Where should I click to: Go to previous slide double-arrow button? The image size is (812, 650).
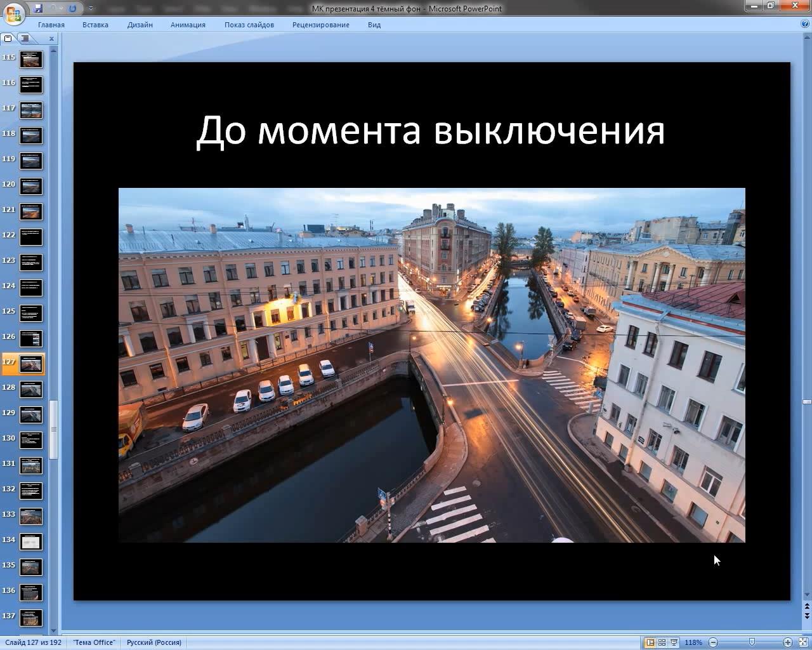[x=807, y=607]
